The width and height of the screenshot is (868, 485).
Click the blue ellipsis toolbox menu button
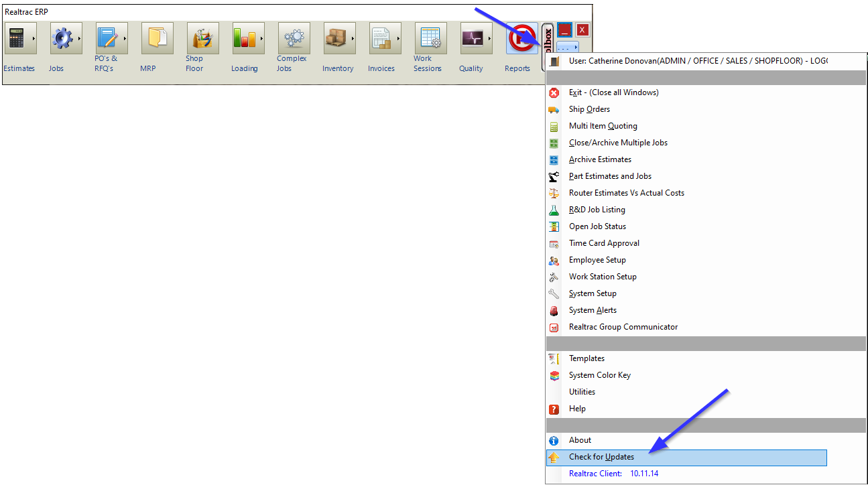(568, 48)
